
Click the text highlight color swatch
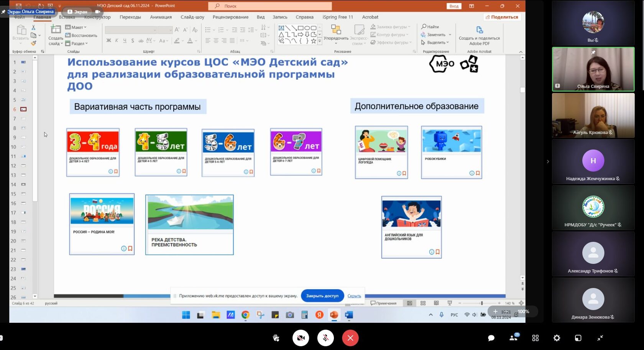tap(177, 40)
